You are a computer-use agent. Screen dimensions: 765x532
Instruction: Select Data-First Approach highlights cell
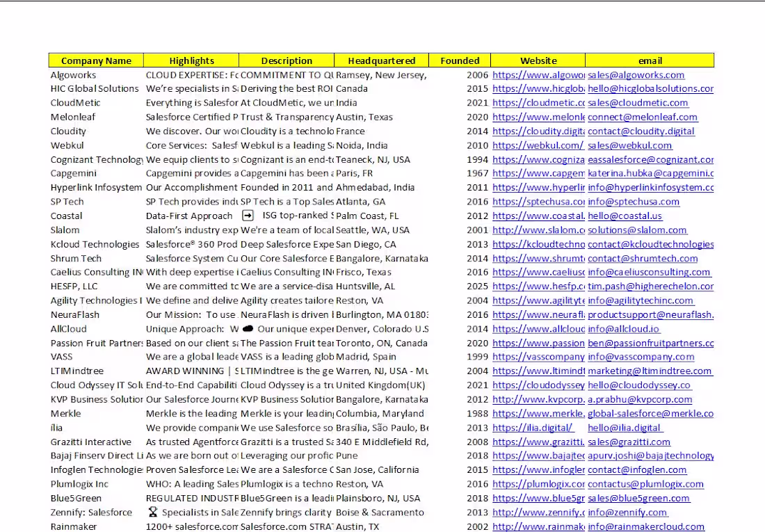tap(191, 216)
